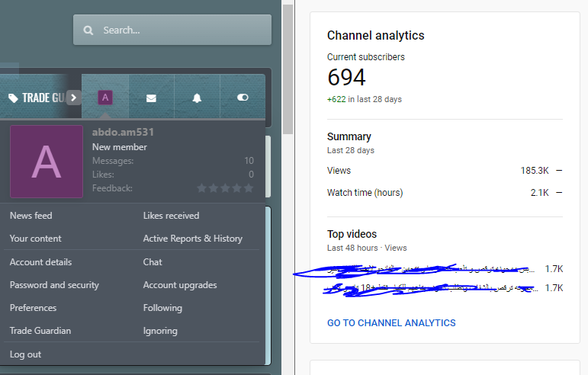The image size is (588, 375).
Task: Expand navigation with the right chevron arrow
Action: pos(74,98)
